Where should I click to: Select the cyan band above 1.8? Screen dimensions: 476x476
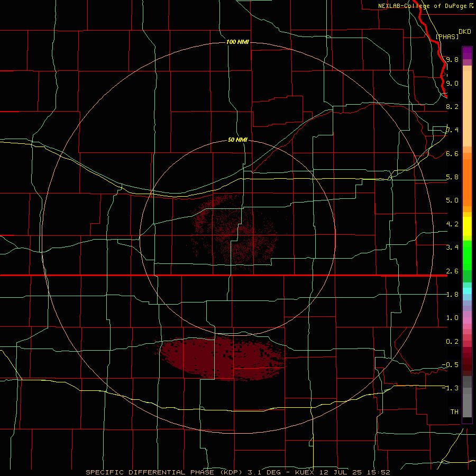pos(467,291)
